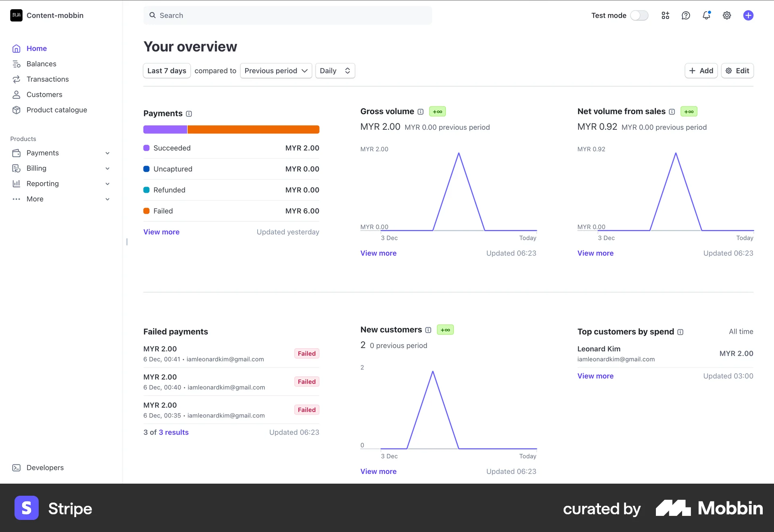Open the Daily frequency dropdown
This screenshot has width=774, height=532.
pyautogui.click(x=335, y=71)
